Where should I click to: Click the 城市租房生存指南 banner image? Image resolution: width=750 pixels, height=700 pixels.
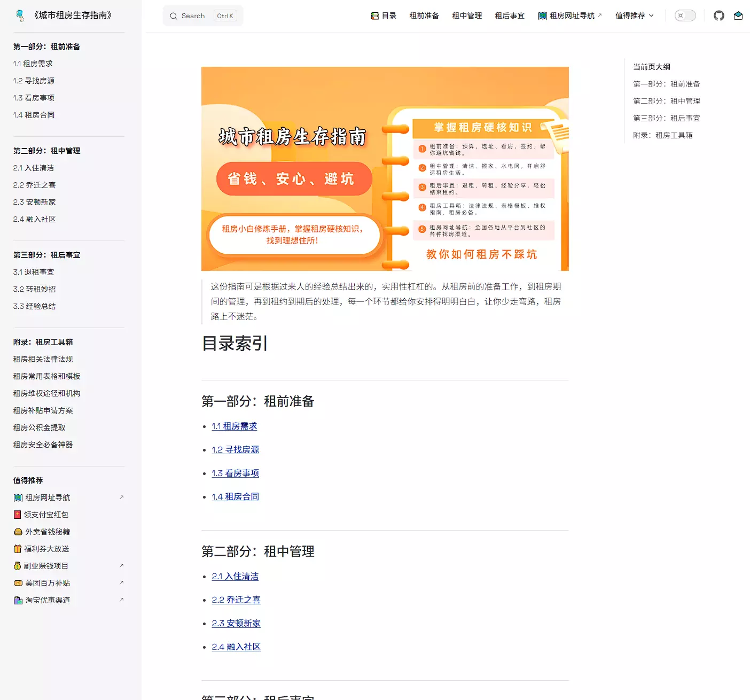(x=385, y=168)
